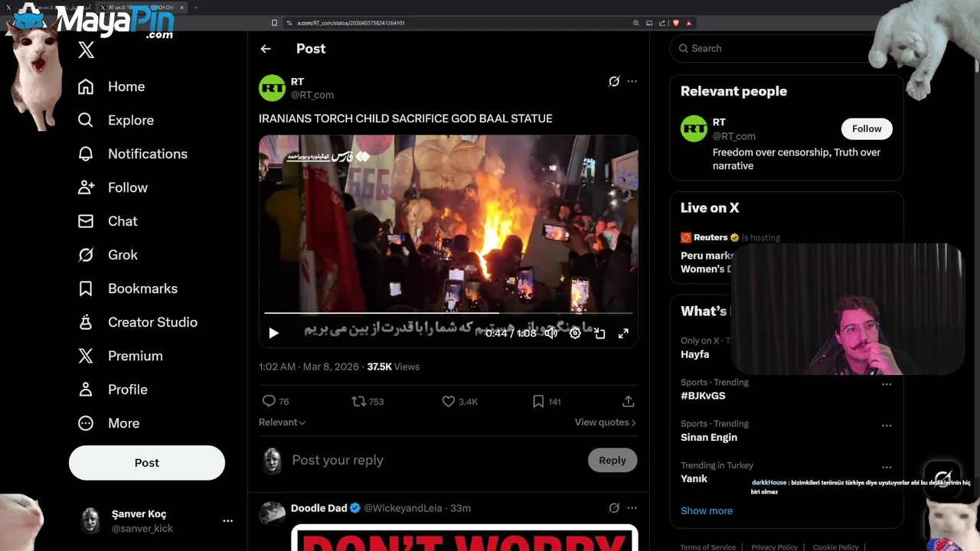Click the Bookmarks ribbon icon in sidebar

tap(86, 289)
